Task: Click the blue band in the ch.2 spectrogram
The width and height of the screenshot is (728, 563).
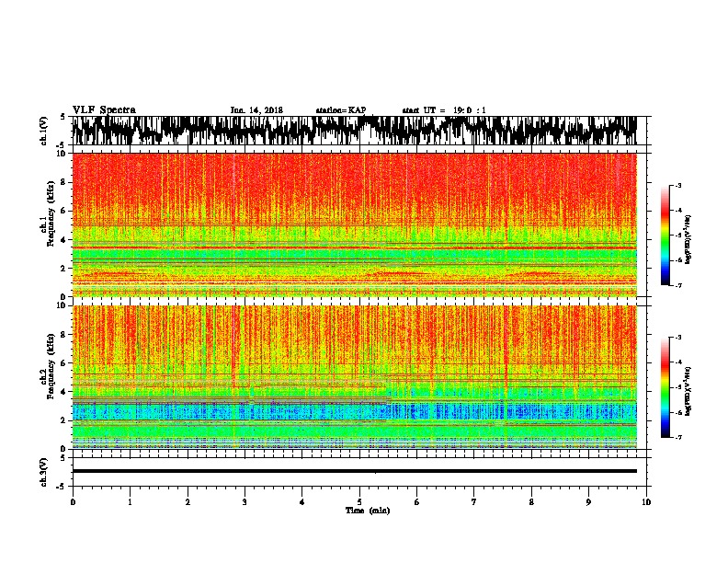Action: pyautogui.click(x=355, y=412)
